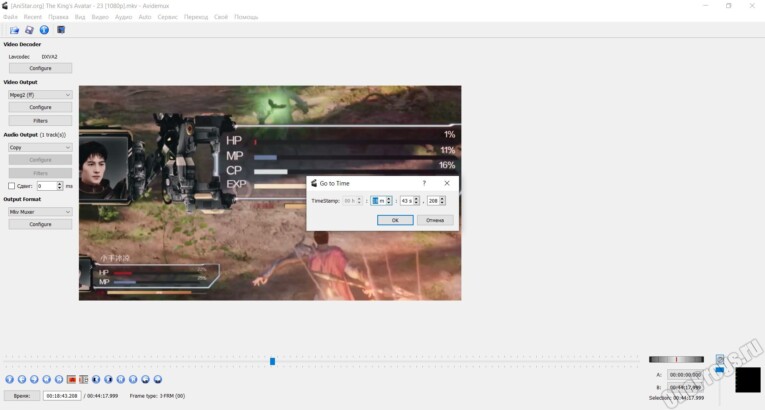
Task: Open the Вид menu
Action: pyautogui.click(x=80, y=17)
